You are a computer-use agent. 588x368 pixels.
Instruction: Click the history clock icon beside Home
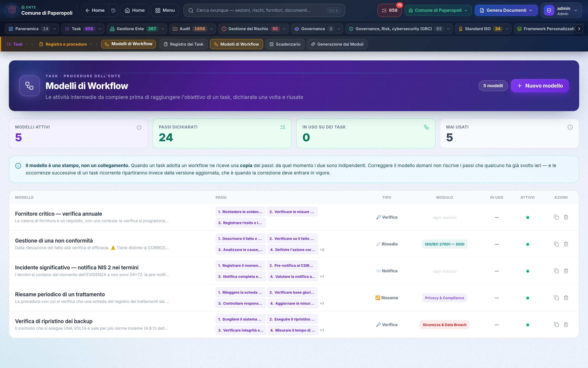pyautogui.click(x=113, y=10)
